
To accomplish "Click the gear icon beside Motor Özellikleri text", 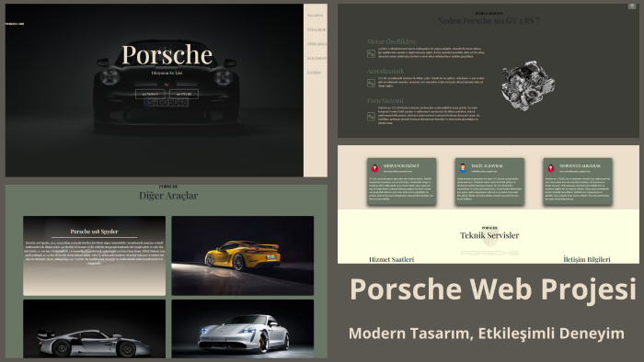I will pos(371,53).
